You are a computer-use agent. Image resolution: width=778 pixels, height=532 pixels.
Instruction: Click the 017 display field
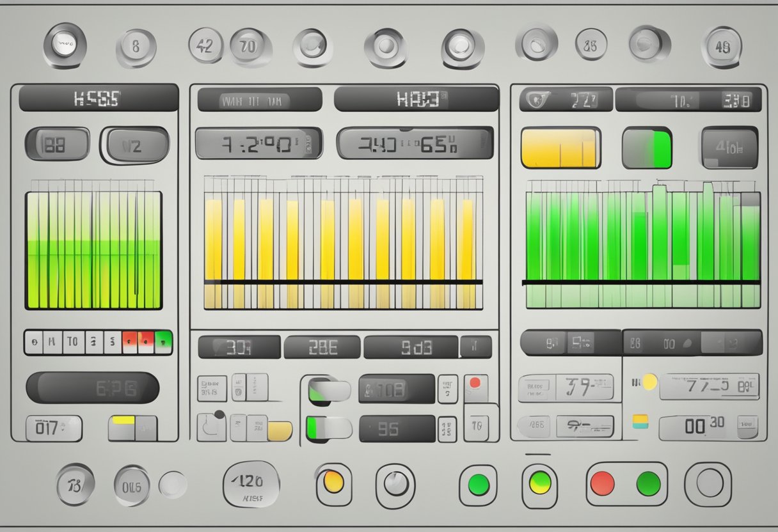pyautogui.click(x=54, y=428)
